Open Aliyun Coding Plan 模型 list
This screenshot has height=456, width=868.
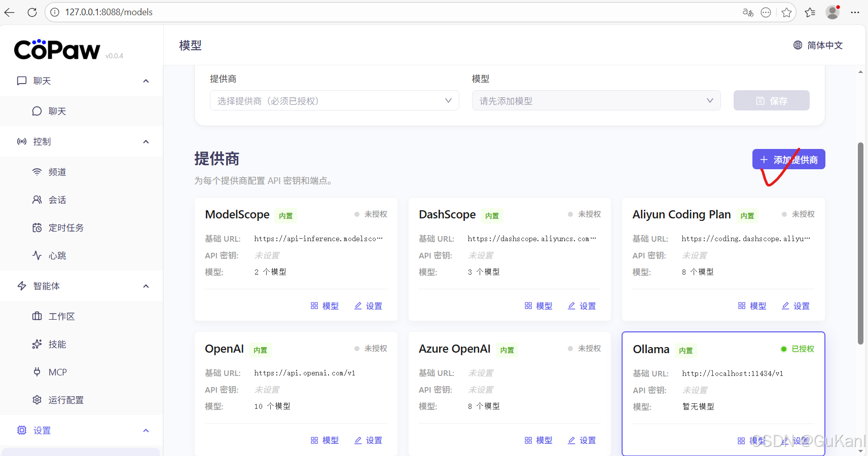click(752, 306)
